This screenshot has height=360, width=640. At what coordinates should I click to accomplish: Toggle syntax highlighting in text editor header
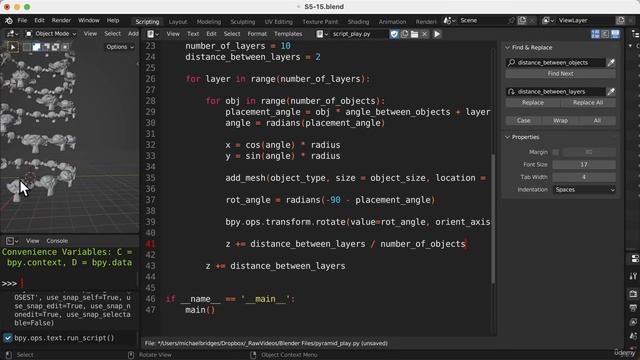[615, 34]
